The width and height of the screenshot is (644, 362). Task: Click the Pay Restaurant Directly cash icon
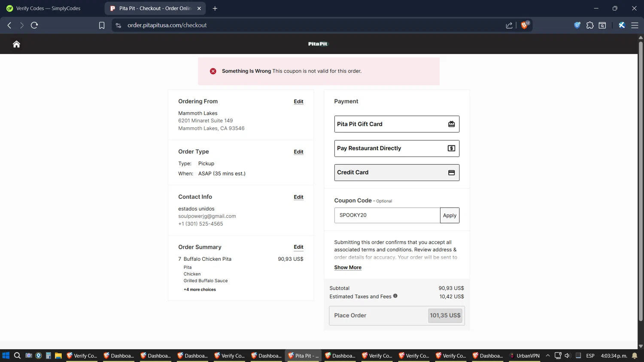pyautogui.click(x=451, y=148)
